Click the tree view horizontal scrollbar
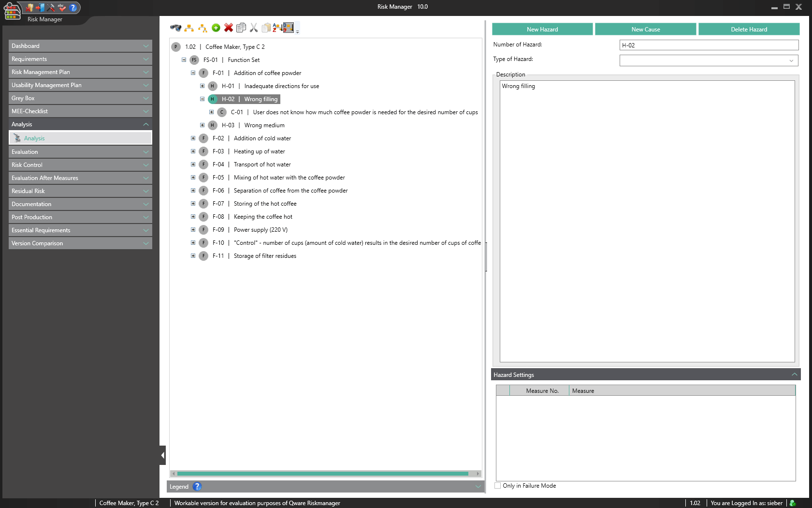 (322, 474)
